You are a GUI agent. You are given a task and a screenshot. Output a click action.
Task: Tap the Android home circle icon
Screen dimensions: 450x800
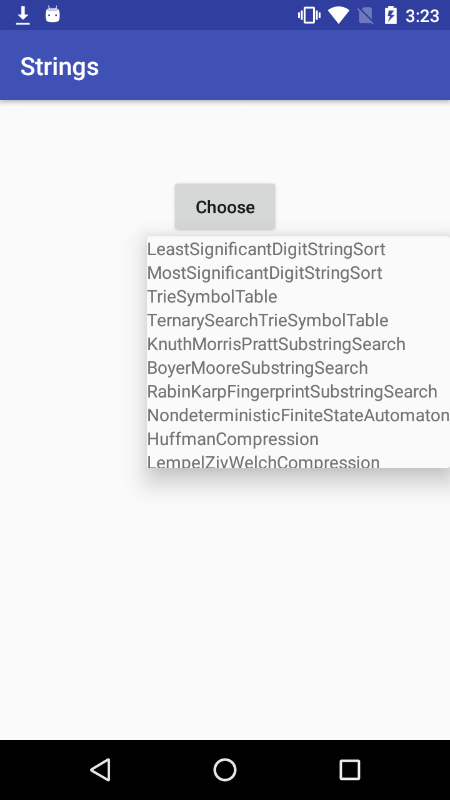tap(225, 769)
